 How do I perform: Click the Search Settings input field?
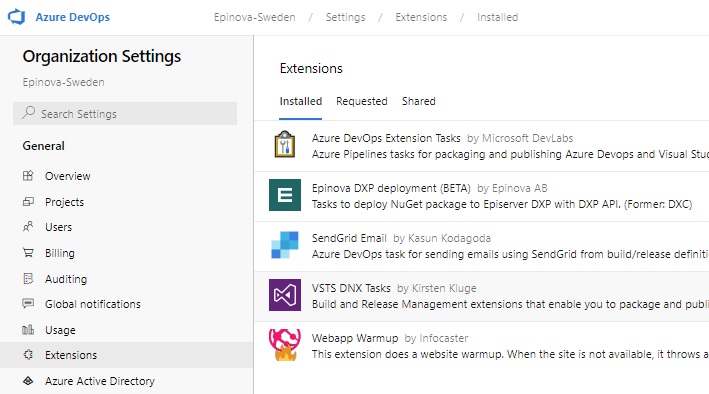click(125, 114)
